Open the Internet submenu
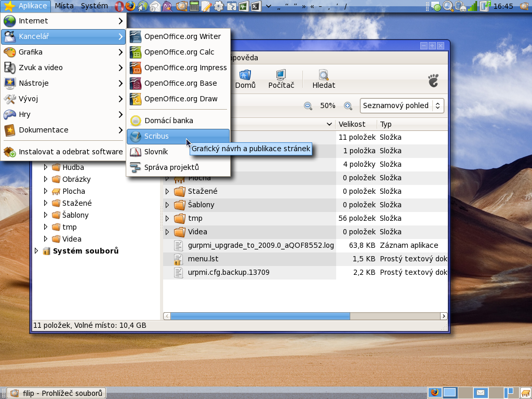 [x=63, y=21]
